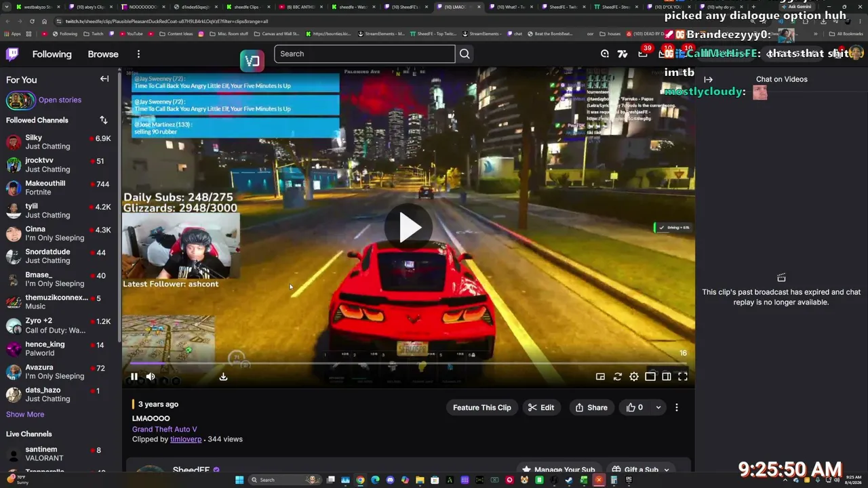The image size is (868, 488).
Task: Mute the clip volume
Action: [151, 377]
